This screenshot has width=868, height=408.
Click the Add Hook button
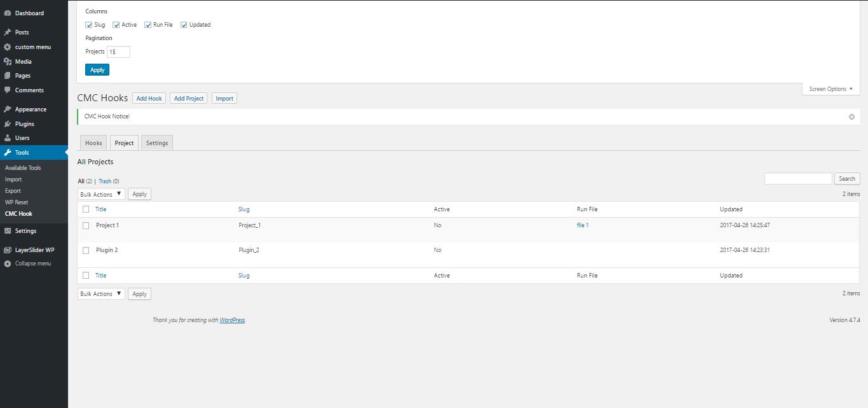(149, 99)
